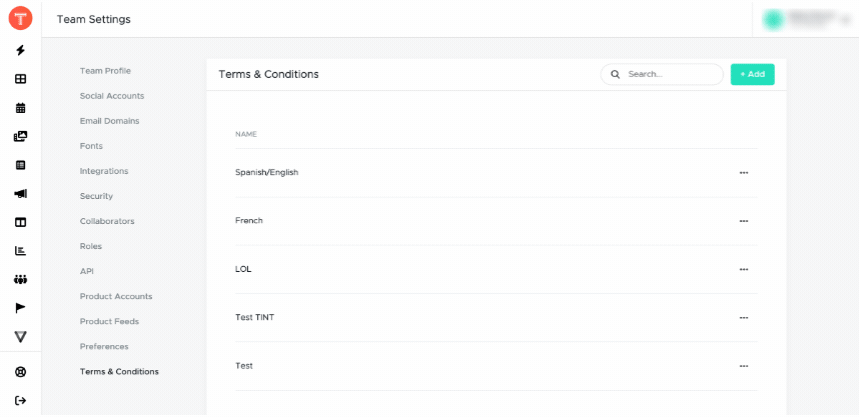Open the lightning bolt sidebar icon
861x417 pixels.
click(x=20, y=51)
